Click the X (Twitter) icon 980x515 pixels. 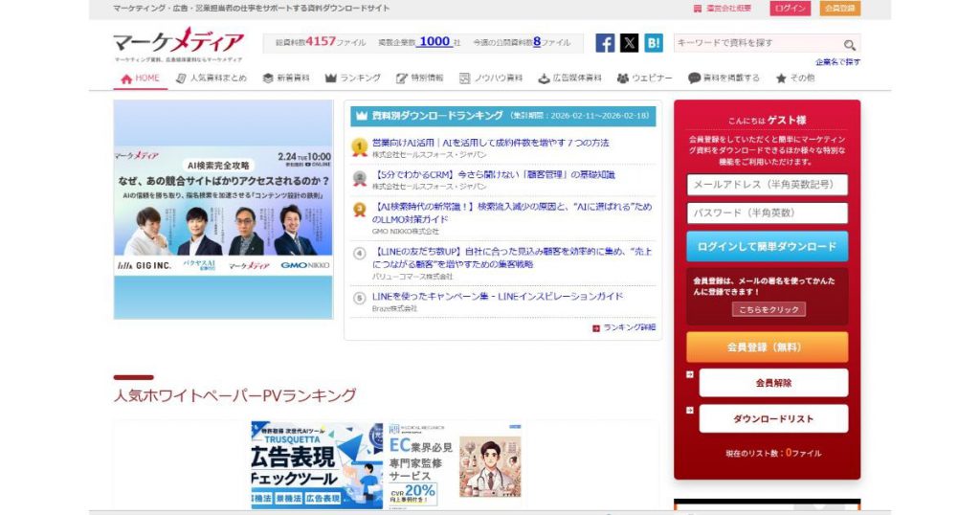[x=629, y=43]
